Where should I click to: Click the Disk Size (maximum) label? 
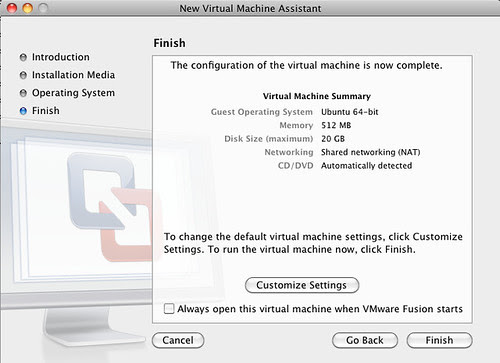coord(269,139)
